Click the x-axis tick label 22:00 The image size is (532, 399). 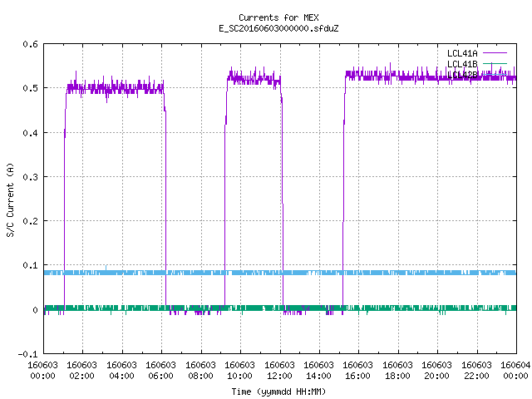(476, 376)
